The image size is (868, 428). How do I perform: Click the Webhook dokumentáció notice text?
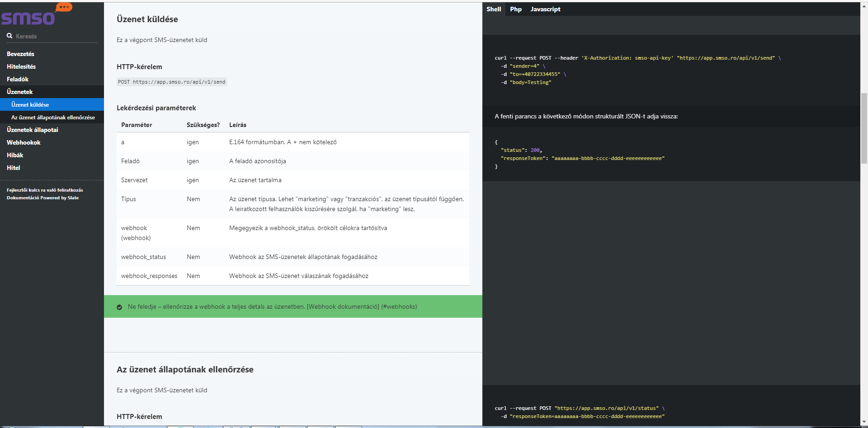272,306
